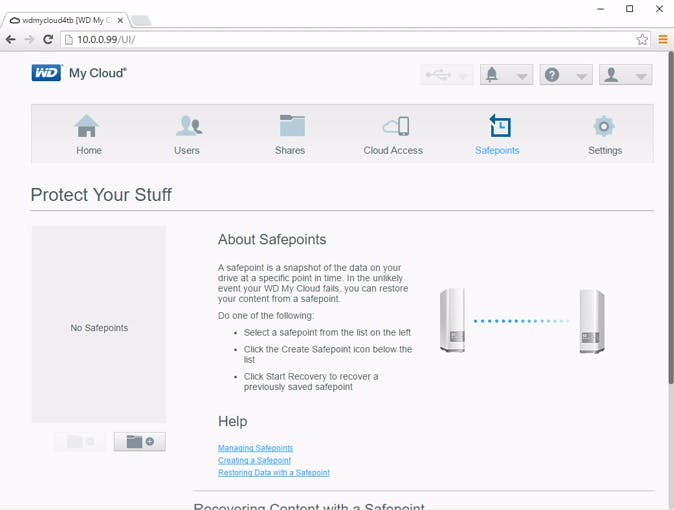
Task: Go to the Home house icon
Action: [x=87, y=126]
